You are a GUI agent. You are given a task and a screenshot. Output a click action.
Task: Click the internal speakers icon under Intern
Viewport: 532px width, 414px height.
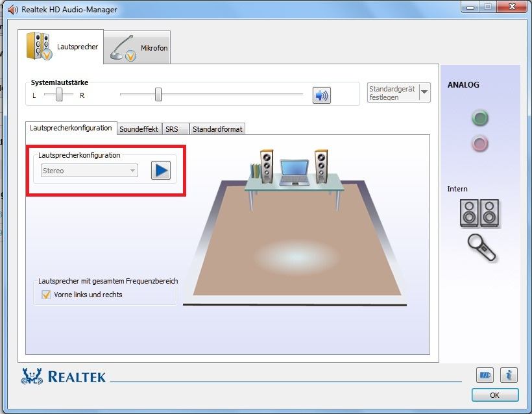click(x=479, y=213)
